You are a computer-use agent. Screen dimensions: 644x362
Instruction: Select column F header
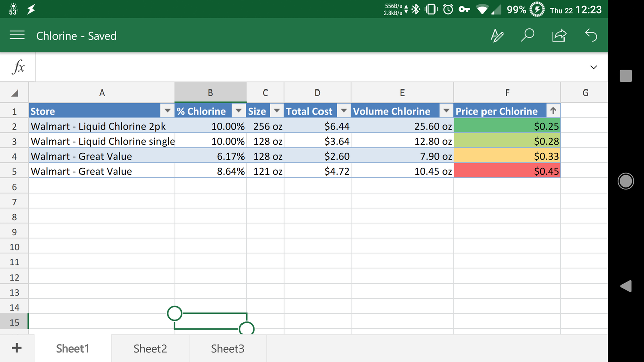[x=507, y=93]
